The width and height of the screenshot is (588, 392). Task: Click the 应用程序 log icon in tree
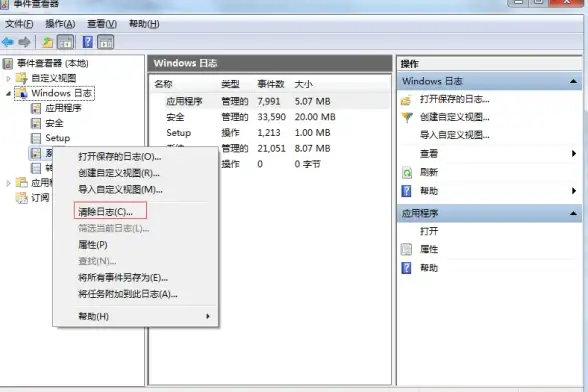36,108
